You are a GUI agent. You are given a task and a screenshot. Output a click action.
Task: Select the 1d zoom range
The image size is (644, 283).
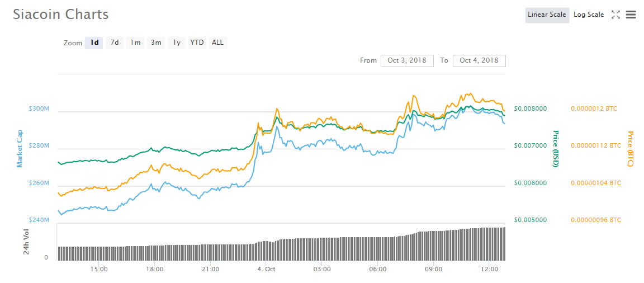[94, 43]
